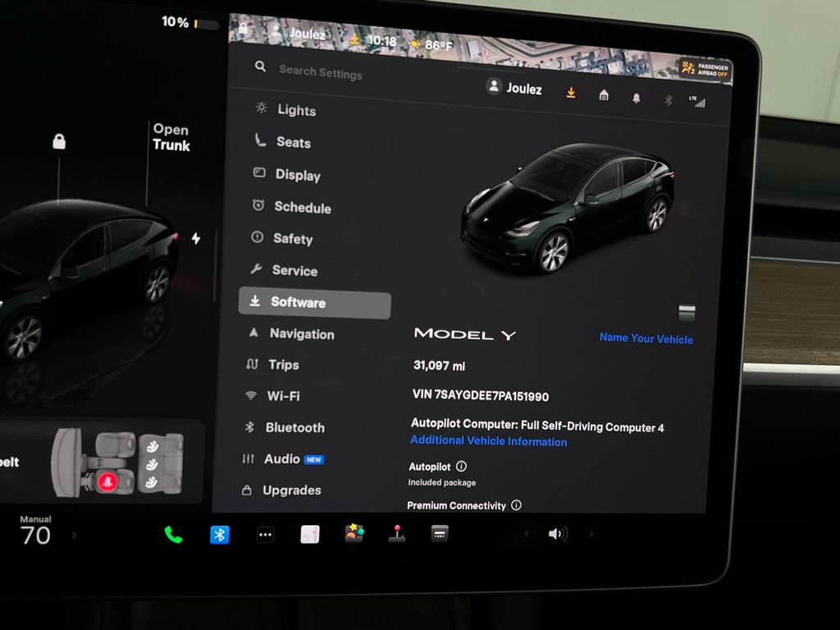Click the Premium Connectivity info icon
This screenshot has height=630, width=840.
[517, 505]
